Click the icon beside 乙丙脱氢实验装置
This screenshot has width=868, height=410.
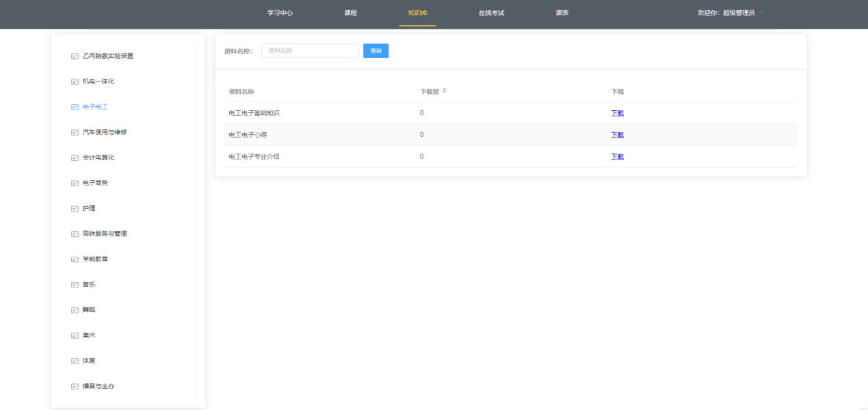coord(75,56)
